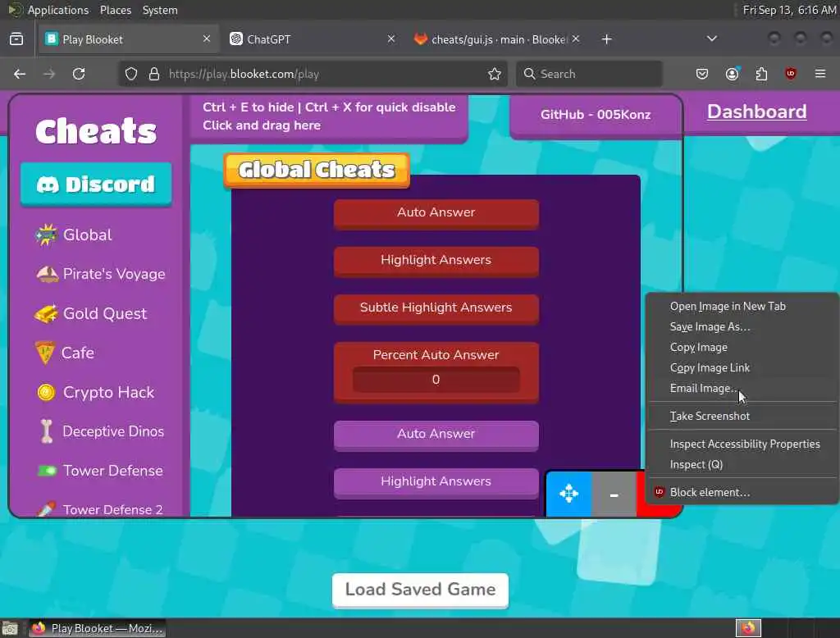Viewport: 840px width, 638px height.
Task: Click the gray minimize cheats button
Action: [614, 494]
